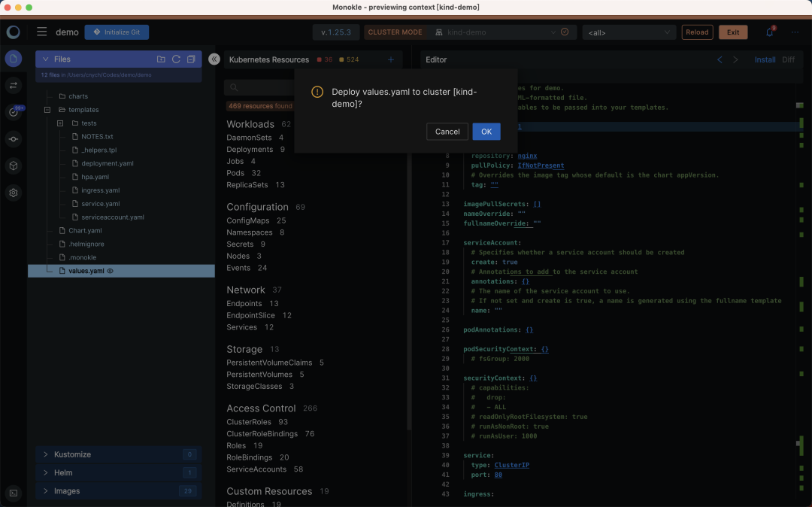Open the <all> namespace dropdown

[629, 32]
